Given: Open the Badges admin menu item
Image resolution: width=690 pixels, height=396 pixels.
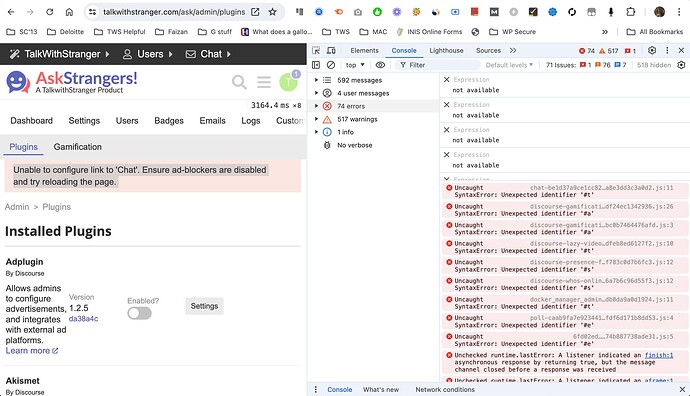Looking at the screenshot, I should pos(169,121).
